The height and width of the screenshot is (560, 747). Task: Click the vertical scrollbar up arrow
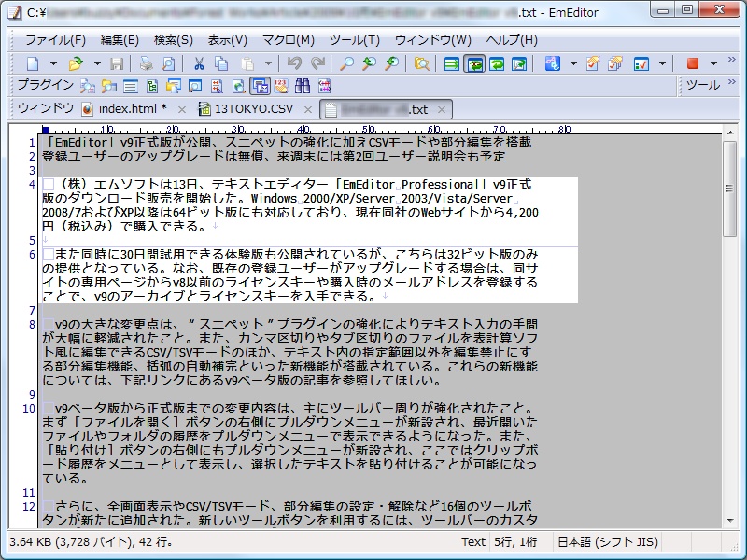pyautogui.click(x=730, y=133)
